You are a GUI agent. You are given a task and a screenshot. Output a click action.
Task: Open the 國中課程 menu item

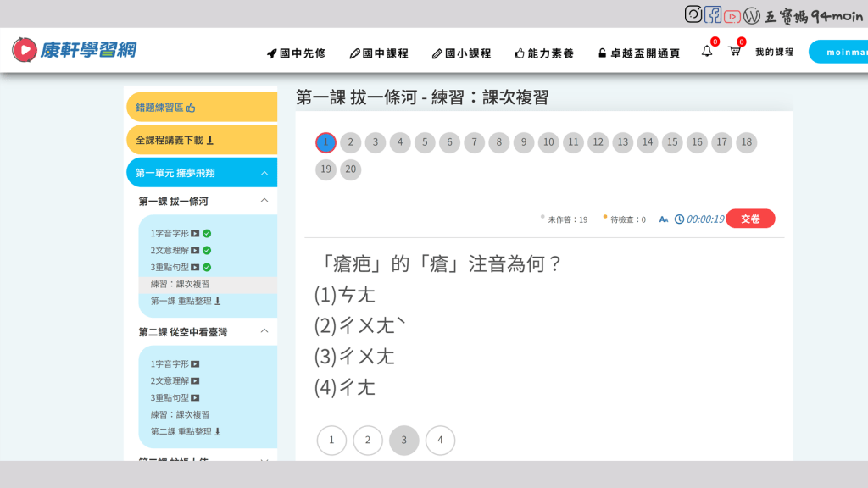pyautogui.click(x=379, y=53)
